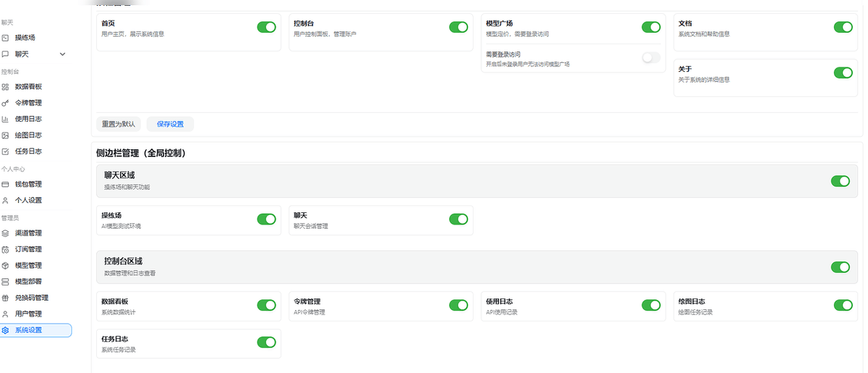
Task: Click the 任务日志 checklist icon in sidebar
Action: pos(5,151)
